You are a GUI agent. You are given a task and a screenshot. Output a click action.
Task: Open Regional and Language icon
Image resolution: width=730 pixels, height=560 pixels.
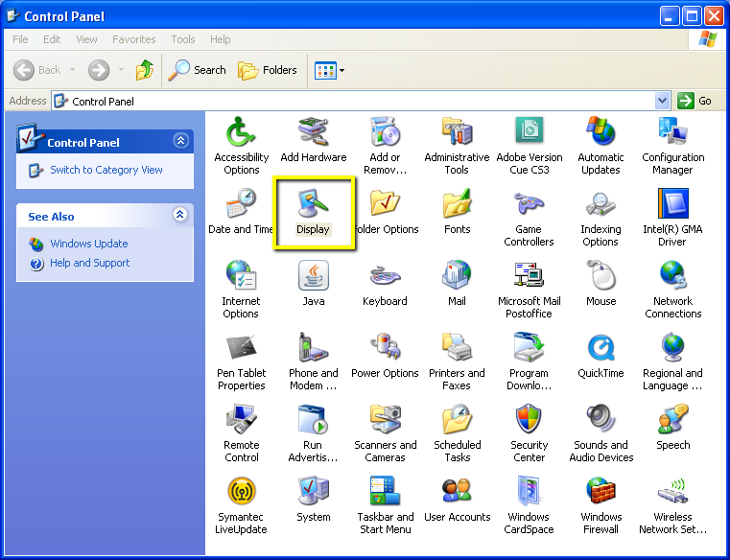coord(672,347)
